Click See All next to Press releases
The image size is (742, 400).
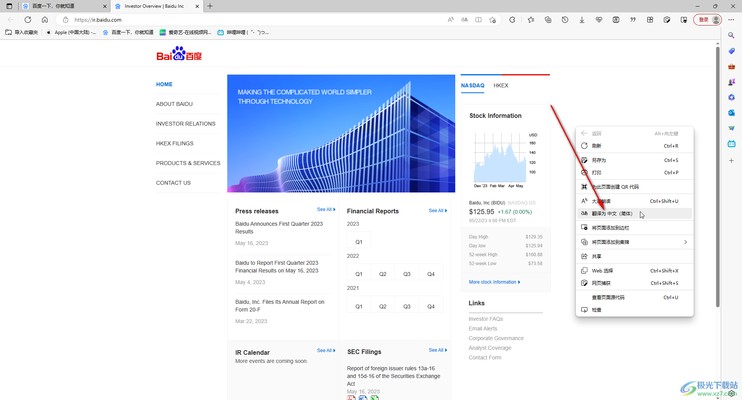pos(326,209)
